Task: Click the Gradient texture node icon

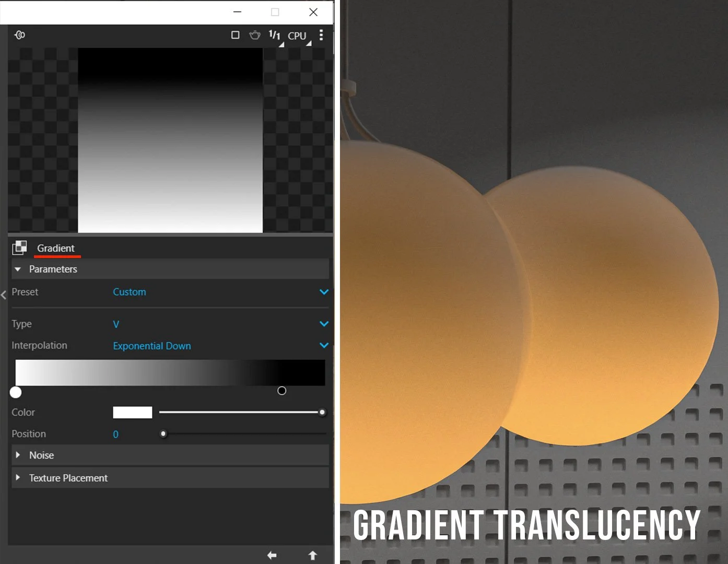Action: click(19, 248)
